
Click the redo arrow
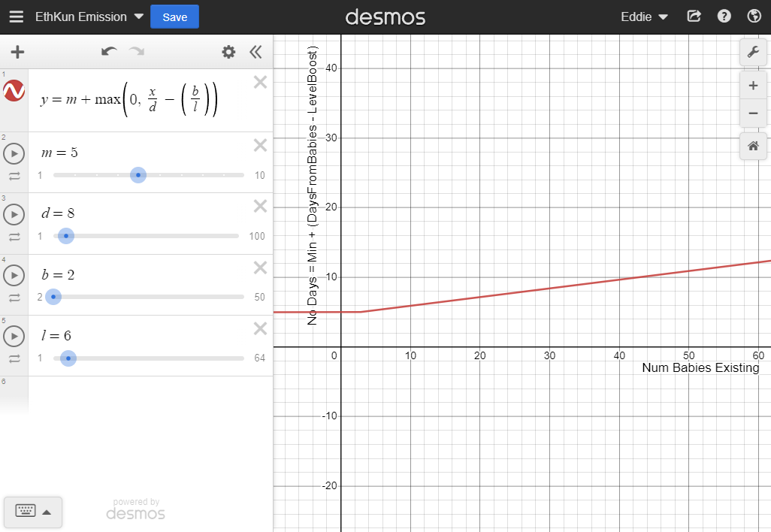137,51
